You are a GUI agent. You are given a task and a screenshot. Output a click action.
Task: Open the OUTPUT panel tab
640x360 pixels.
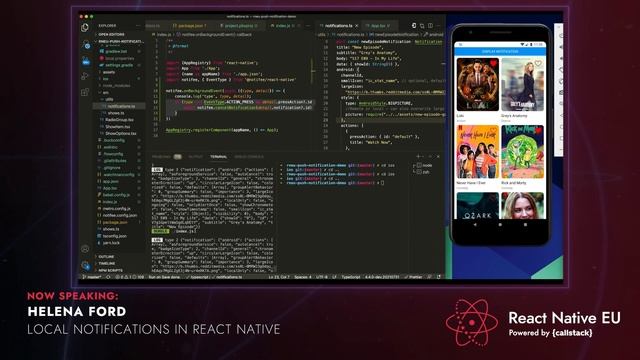click(x=195, y=157)
